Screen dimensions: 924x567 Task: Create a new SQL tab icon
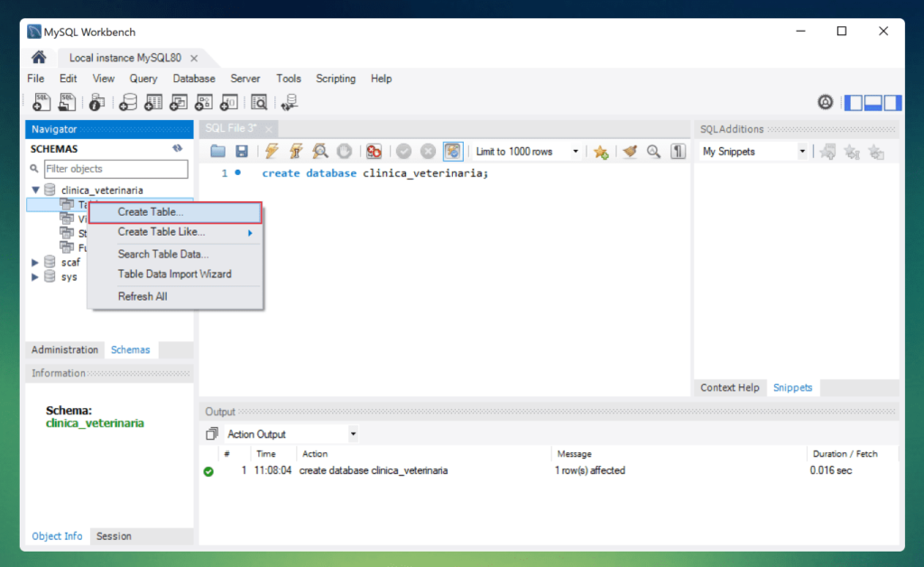42,103
